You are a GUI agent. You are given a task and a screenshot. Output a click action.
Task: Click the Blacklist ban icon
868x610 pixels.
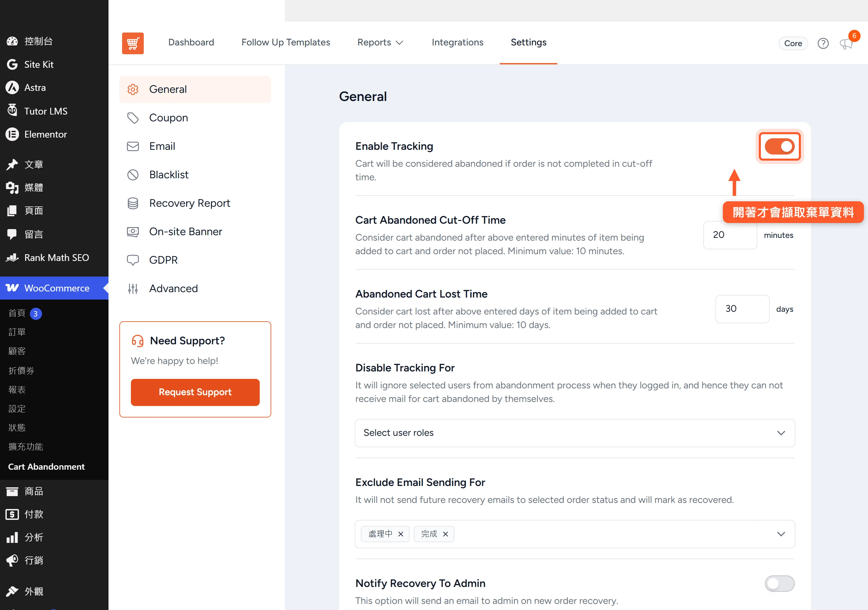point(133,175)
